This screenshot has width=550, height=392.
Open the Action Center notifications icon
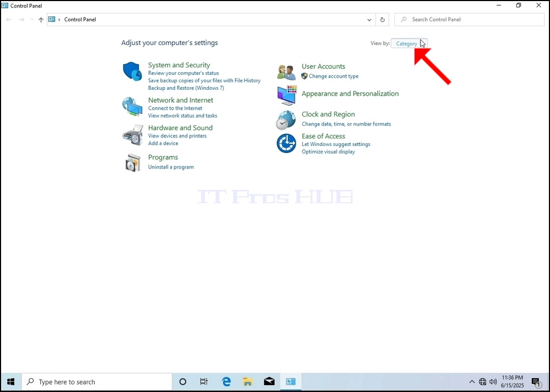coord(536,382)
